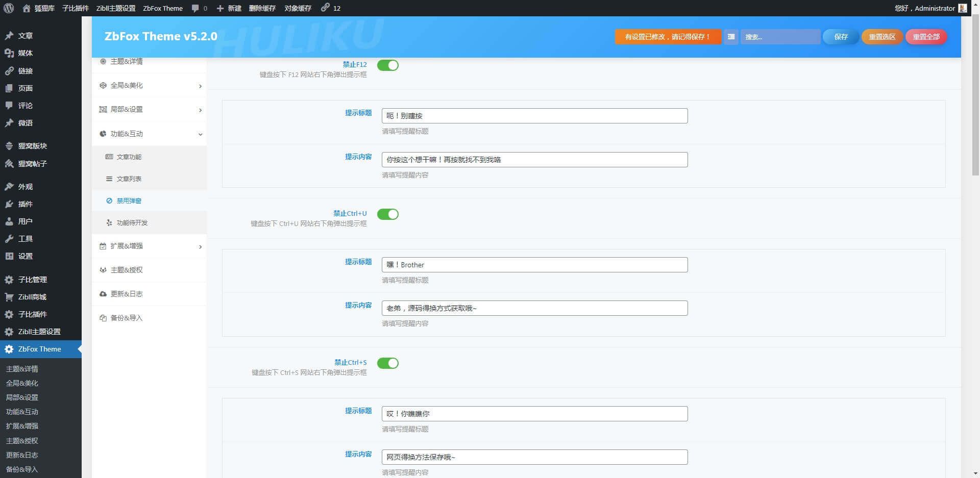The height and width of the screenshot is (478, 980).
Task: Click the red 重置全部 button
Action: point(926,37)
